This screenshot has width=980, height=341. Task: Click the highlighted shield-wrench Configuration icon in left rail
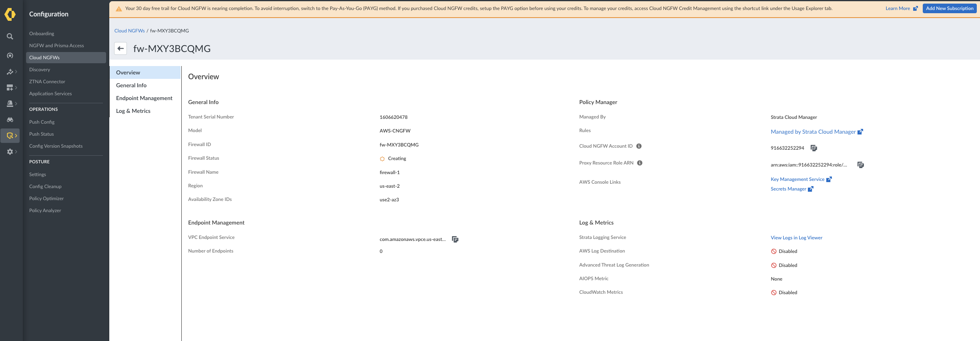click(10, 136)
